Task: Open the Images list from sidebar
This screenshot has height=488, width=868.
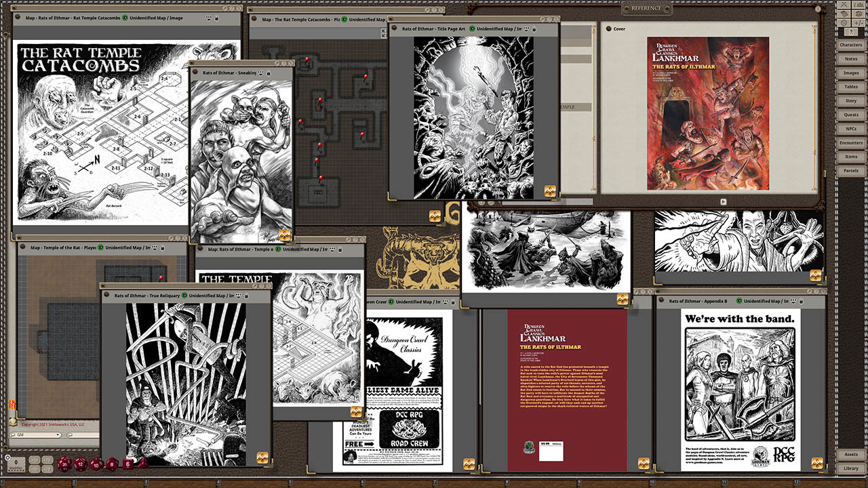Action: [x=850, y=73]
